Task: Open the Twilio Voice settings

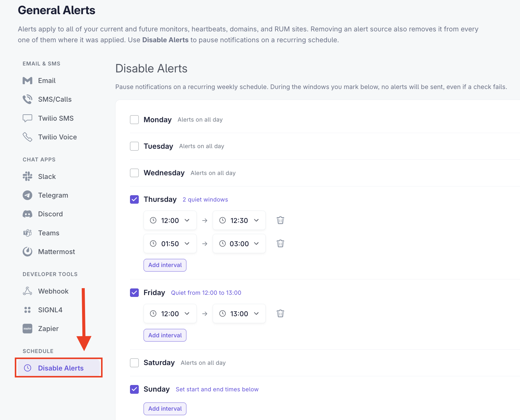Action: pos(50,137)
